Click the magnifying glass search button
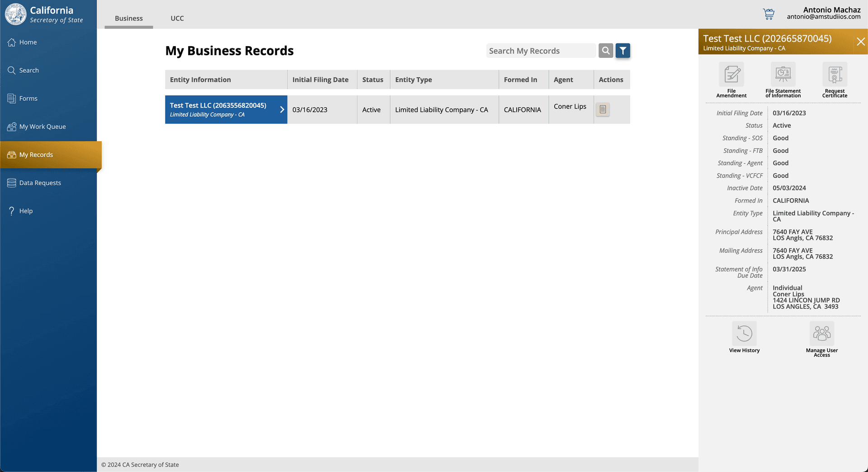 pyautogui.click(x=606, y=51)
